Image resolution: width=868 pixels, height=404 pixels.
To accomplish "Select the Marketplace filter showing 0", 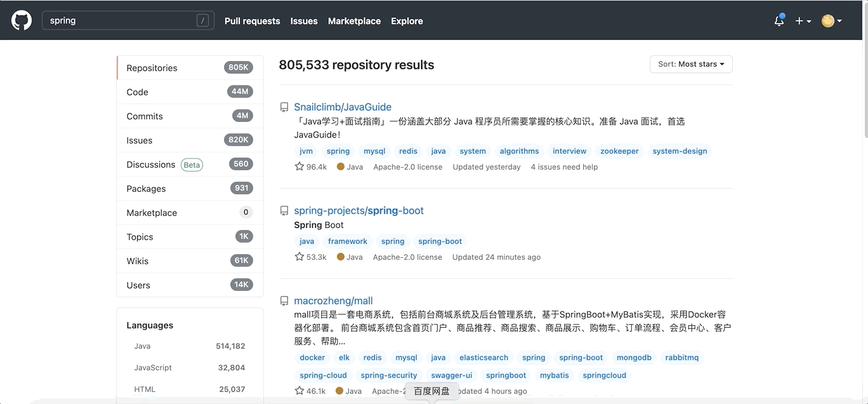I will pyautogui.click(x=190, y=213).
